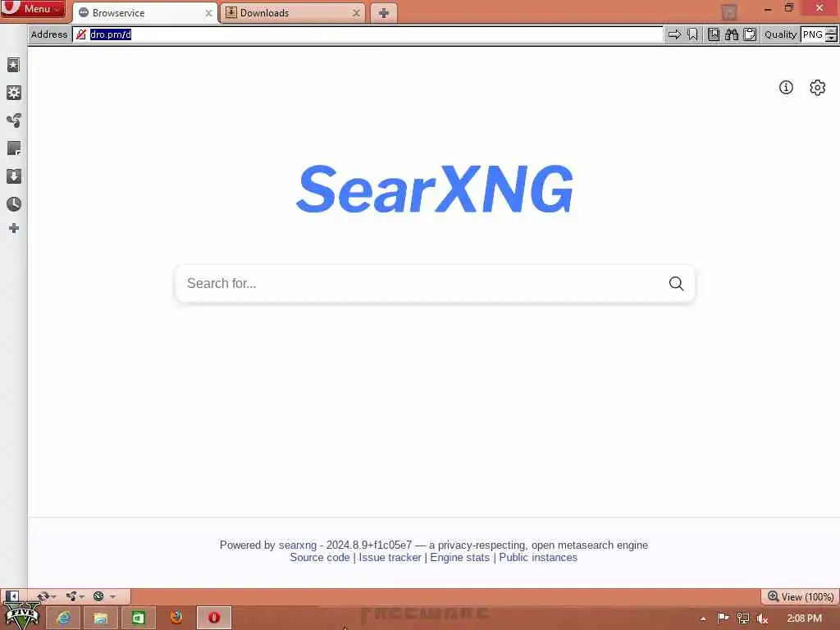Open the Engine stats link

pos(459,558)
